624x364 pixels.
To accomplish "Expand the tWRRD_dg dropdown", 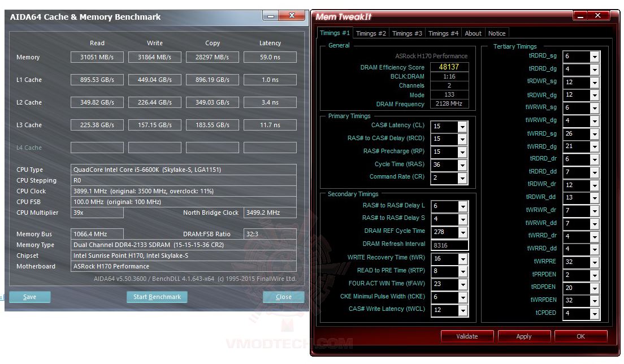I will point(595,147).
